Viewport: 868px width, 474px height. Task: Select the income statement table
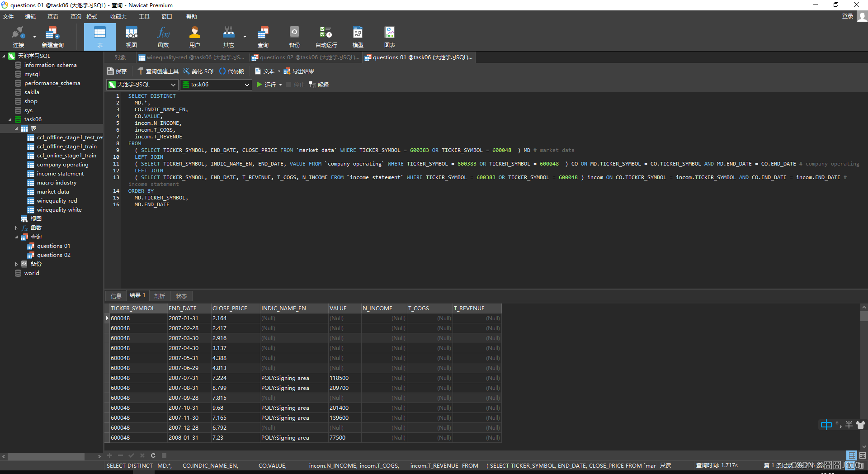pos(60,174)
